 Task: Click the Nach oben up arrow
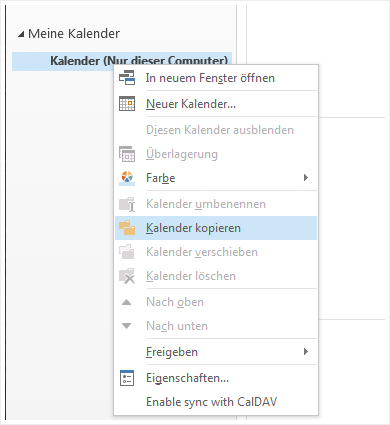click(x=127, y=302)
